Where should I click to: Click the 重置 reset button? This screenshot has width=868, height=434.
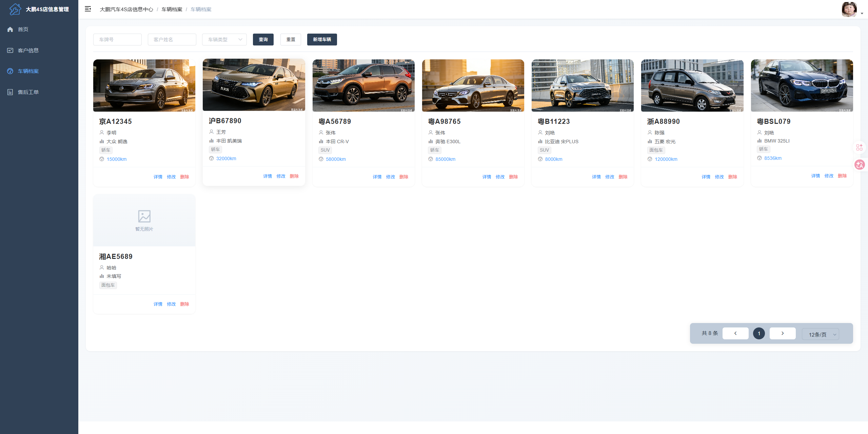[291, 39]
